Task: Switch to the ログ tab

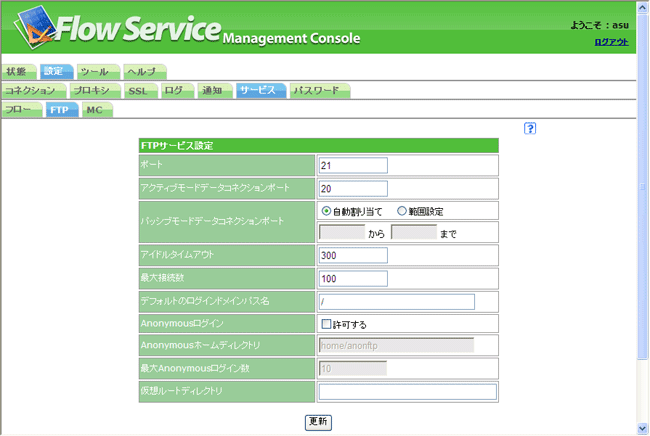Action: [x=174, y=91]
